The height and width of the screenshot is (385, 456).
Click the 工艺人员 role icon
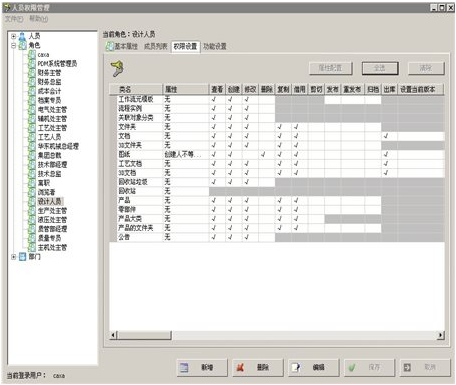tap(32, 137)
